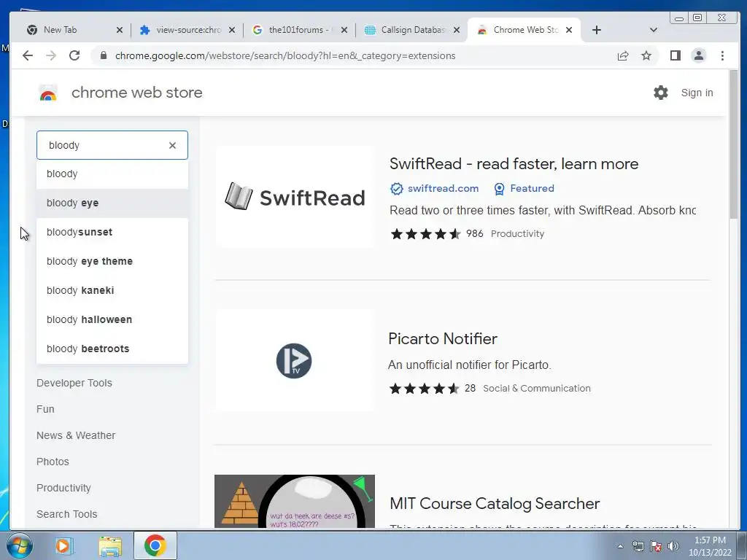Screen dimensions: 747x560
Task: Open MIT Course Catalog Searcher thumbnail
Action: pos(295,501)
